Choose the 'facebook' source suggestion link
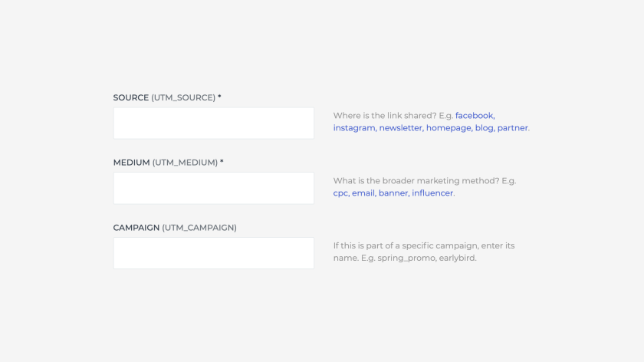Viewport: 644px width, 362px height. click(x=474, y=116)
